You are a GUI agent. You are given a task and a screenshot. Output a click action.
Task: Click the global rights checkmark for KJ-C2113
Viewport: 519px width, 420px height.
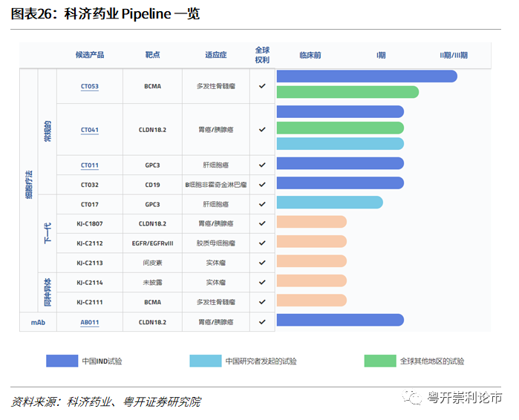pyautogui.click(x=262, y=263)
